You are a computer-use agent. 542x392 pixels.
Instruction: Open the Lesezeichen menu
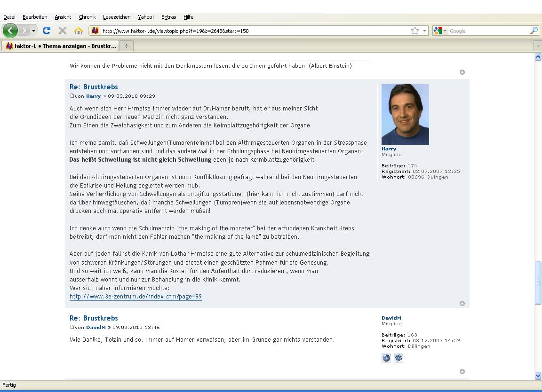click(x=117, y=17)
